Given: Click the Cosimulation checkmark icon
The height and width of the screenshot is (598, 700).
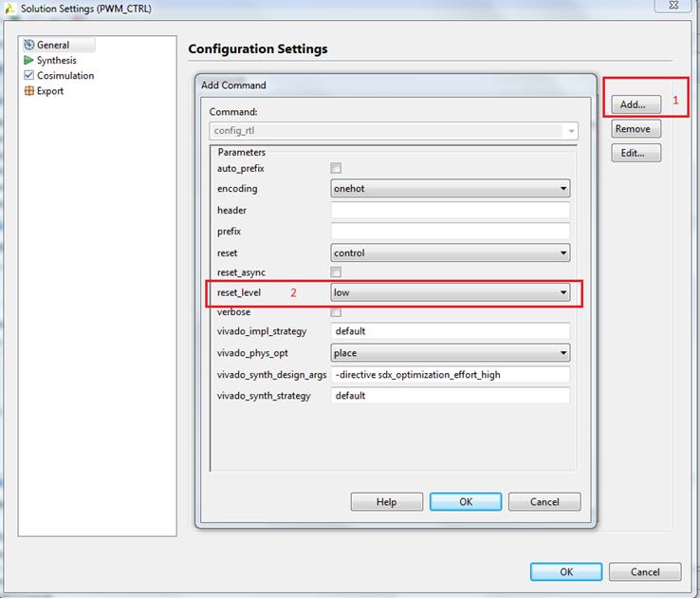Looking at the screenshot, I should click(28, 75).
